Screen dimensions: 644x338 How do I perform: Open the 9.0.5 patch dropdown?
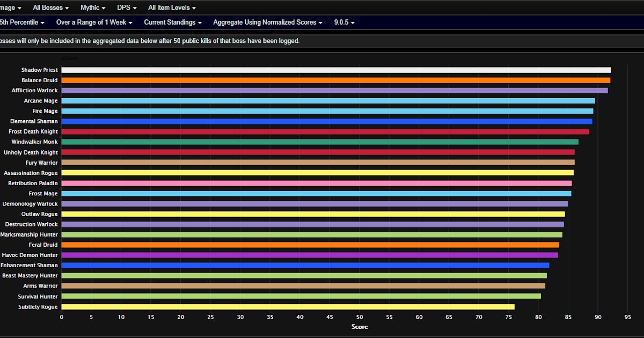point(344,23)
